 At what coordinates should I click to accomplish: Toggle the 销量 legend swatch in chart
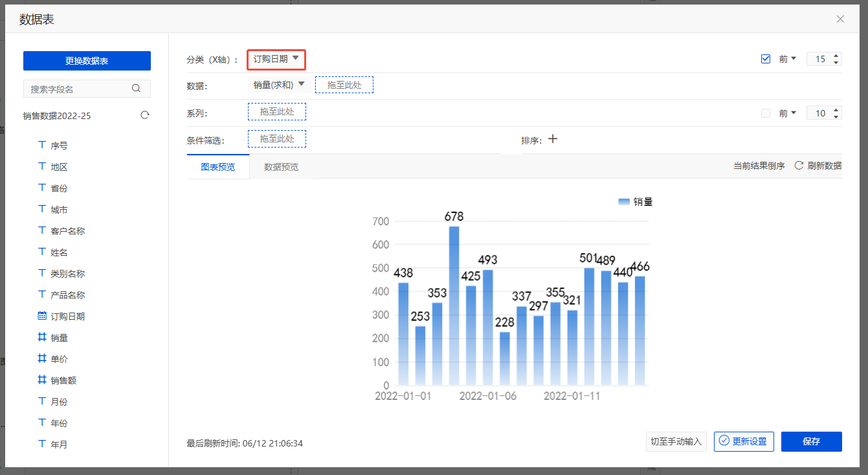coord(624,202)
